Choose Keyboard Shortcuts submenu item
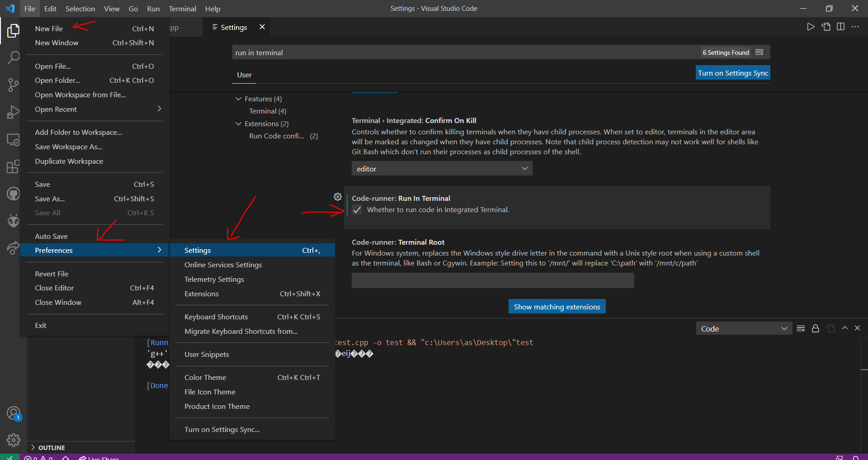868x460 pixels. pyautogui.click(x=252, y=317)
